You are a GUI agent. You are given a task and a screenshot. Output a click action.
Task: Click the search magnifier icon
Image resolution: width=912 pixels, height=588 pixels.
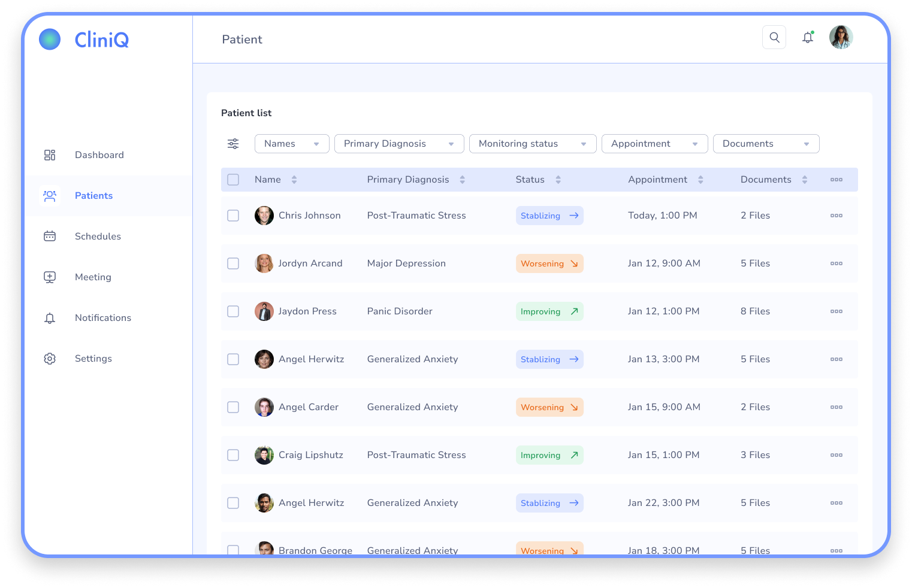[x=774, y=37]
